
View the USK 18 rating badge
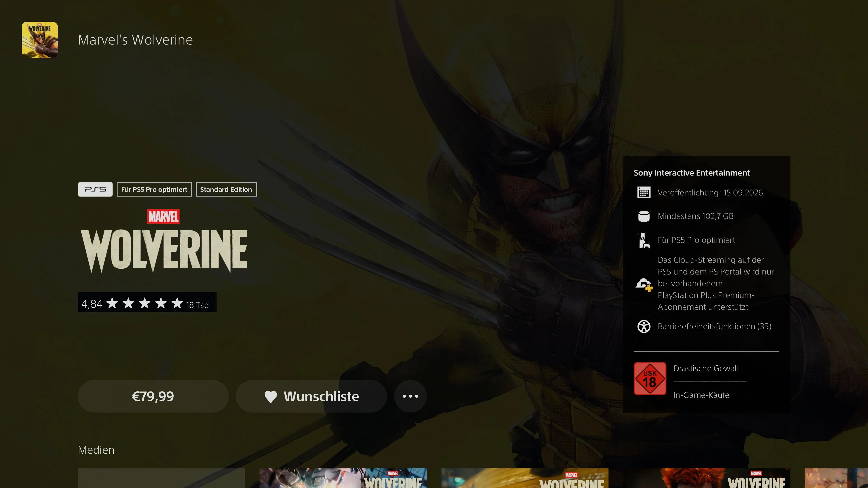click(650, 379)
